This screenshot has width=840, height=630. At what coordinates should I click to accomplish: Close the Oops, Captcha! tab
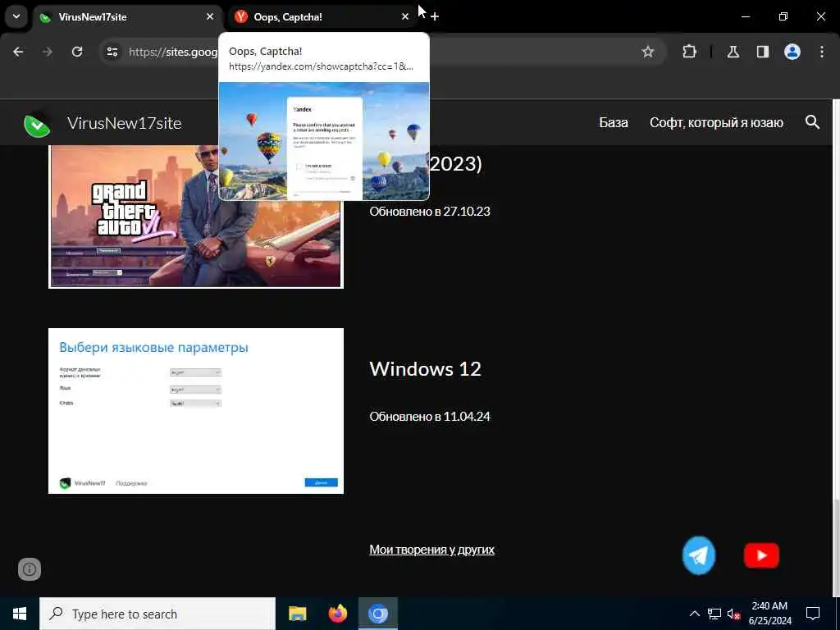[405, 17]
